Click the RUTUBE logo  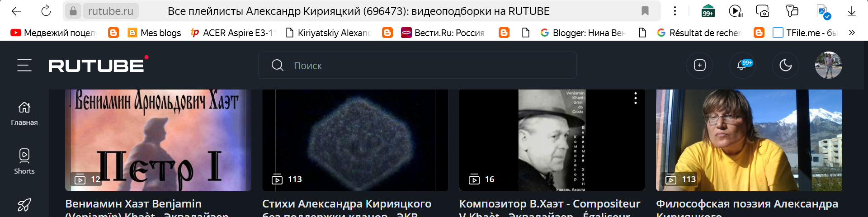99,65
